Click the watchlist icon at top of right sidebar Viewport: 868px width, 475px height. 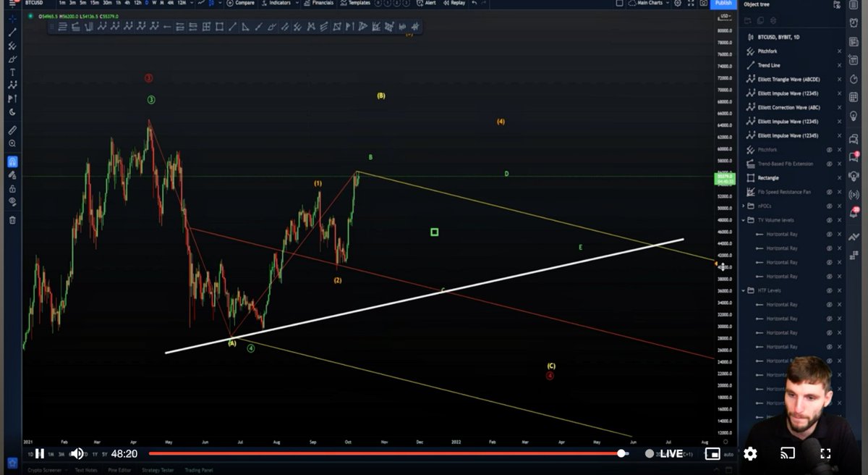tap(854, 4)
